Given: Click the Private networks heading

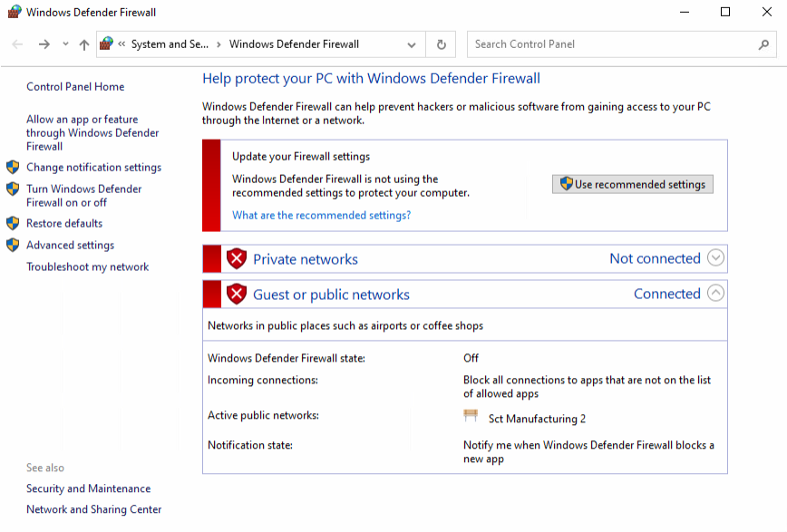Looking at the screenshot, I should point(306,259).
